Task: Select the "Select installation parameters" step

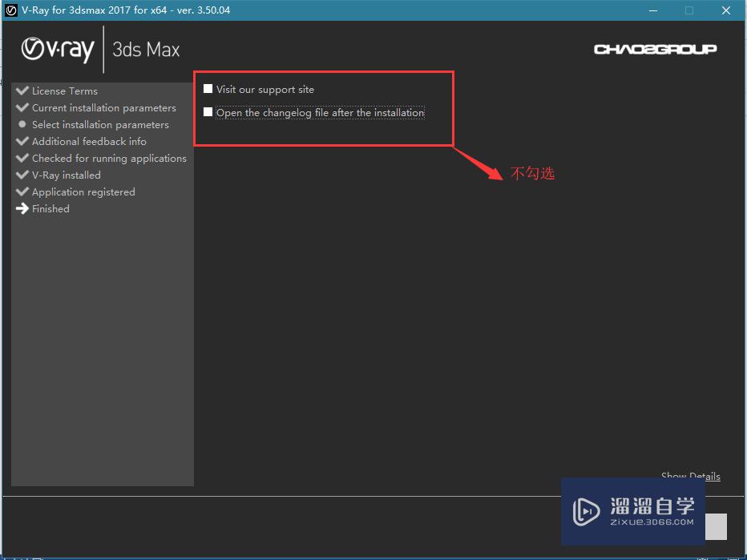Action: [100, 125]
